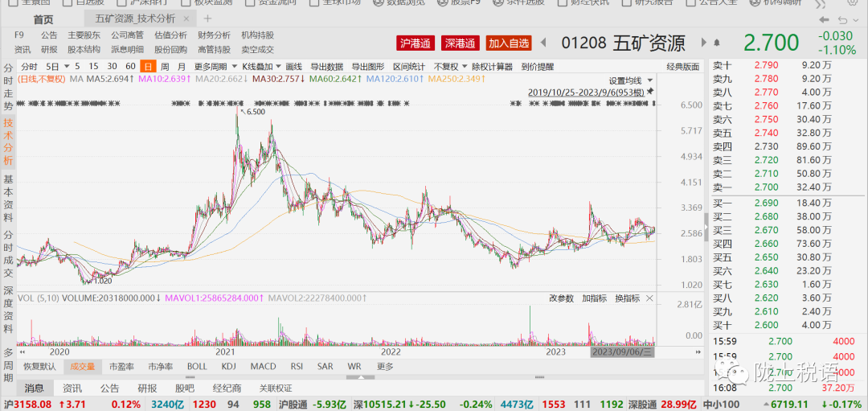Screen dimensions: 868x411
Task: Add stock via 加入自选 button
Action: 509,43
